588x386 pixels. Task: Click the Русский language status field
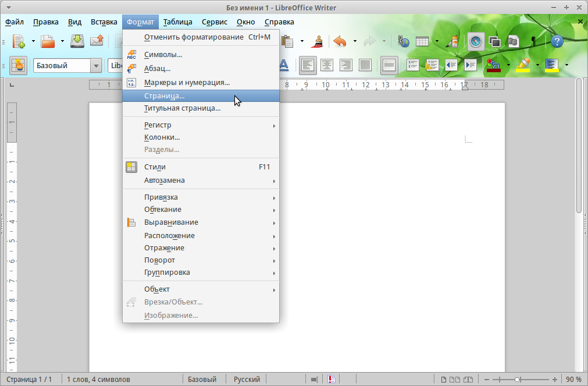coord(247,379)
